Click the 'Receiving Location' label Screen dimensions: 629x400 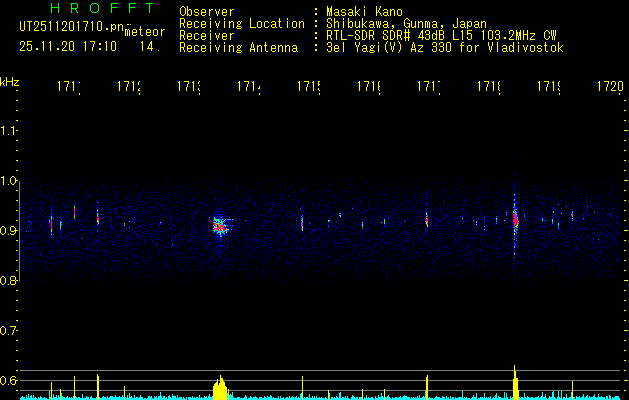point(242,24)
